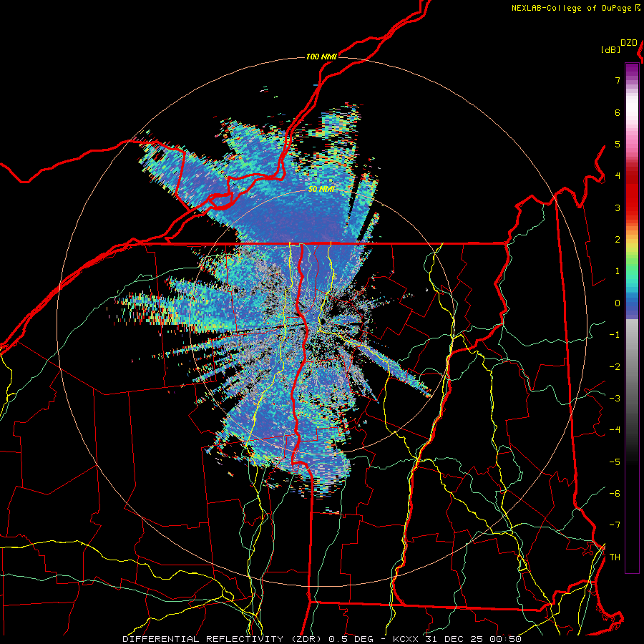Viewport: 644px width, 644px height.
Task: Click the -3 value on color scale
Action: click(615, 399)
